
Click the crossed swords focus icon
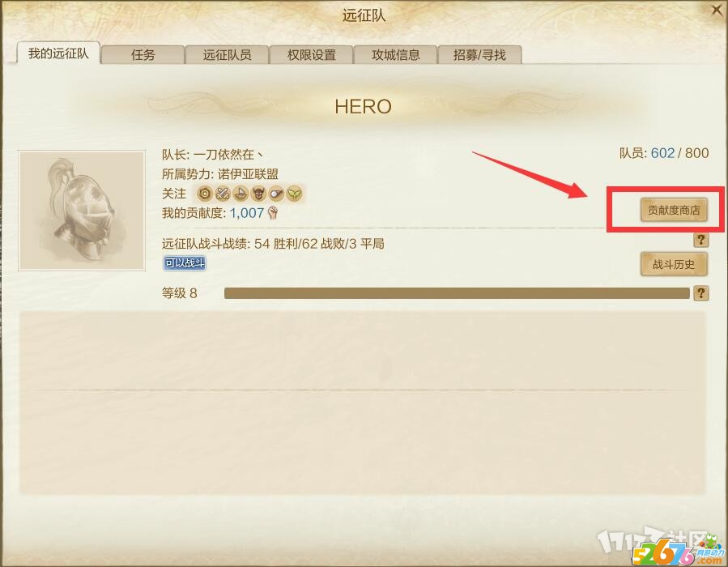[223, 193]
